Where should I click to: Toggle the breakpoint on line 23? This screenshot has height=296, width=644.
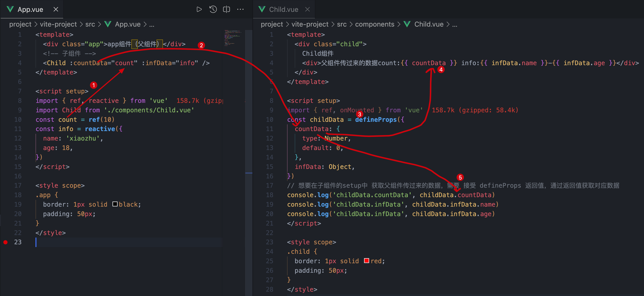click(5, 242)
